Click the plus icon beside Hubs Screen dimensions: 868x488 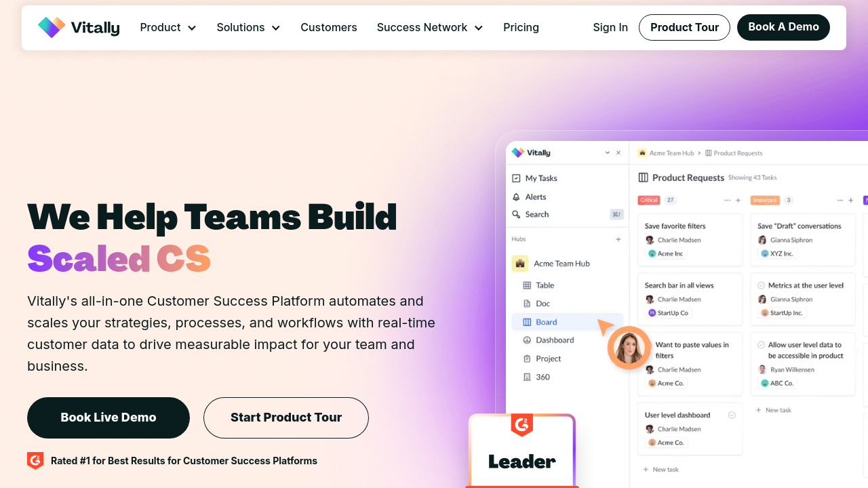[618, 239]
